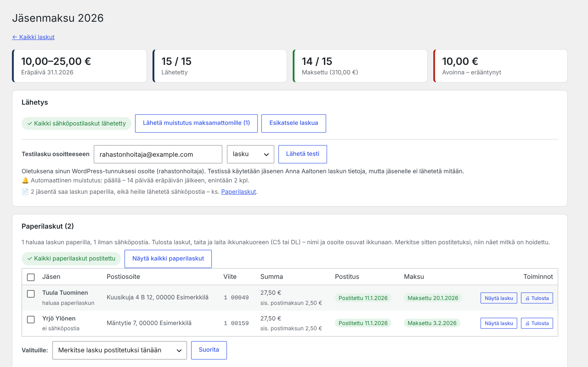Click the 14 / 15 Maksettu summary card
Screen dimensions: 588x367
coord(360,66)
